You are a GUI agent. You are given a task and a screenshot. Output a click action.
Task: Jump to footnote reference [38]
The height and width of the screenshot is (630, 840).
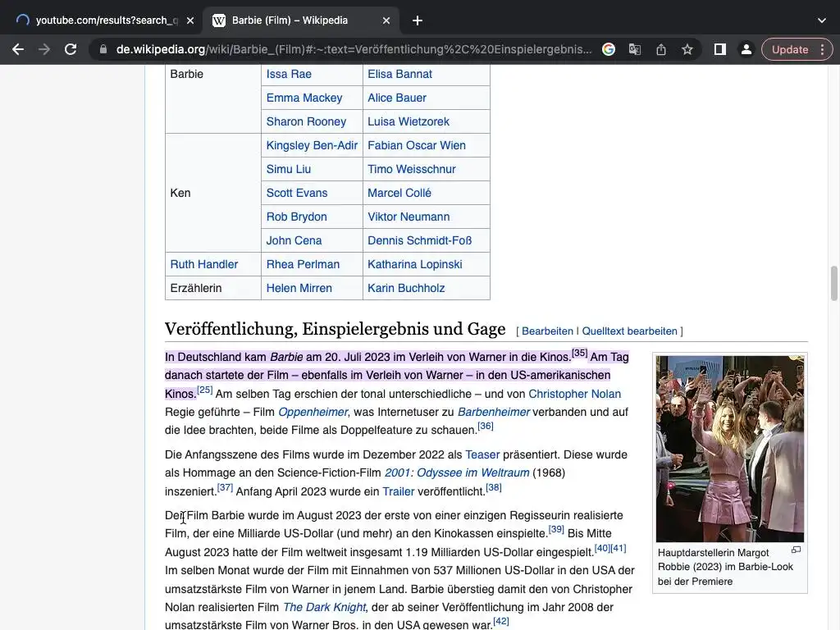pos(493,487)
